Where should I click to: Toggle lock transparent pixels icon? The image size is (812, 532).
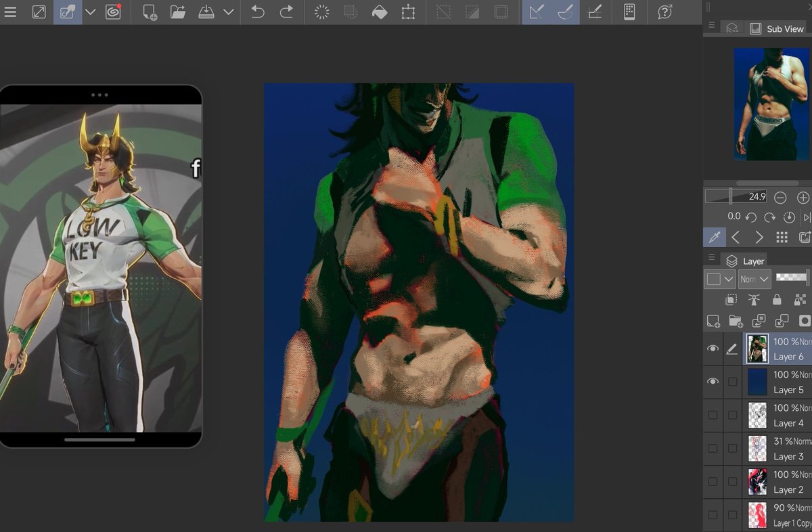point(800,299)
